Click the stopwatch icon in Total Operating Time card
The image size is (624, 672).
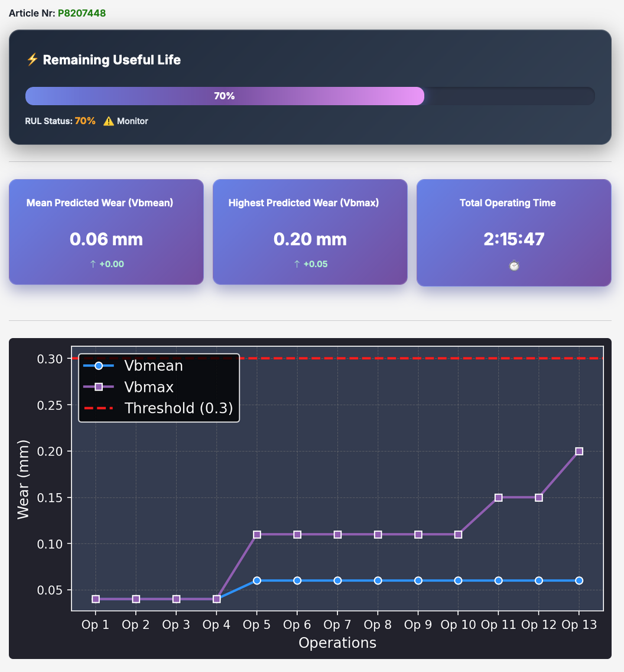click(x=513, y=265)
